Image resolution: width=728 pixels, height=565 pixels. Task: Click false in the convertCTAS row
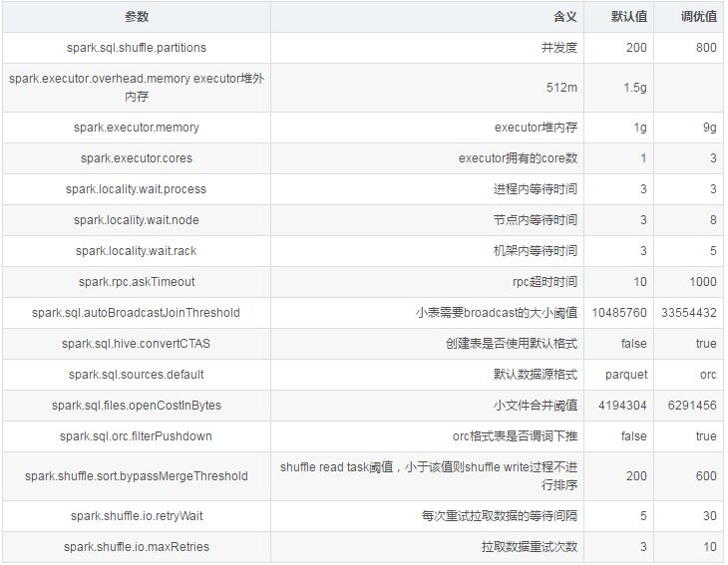click(x=633, y=344)
